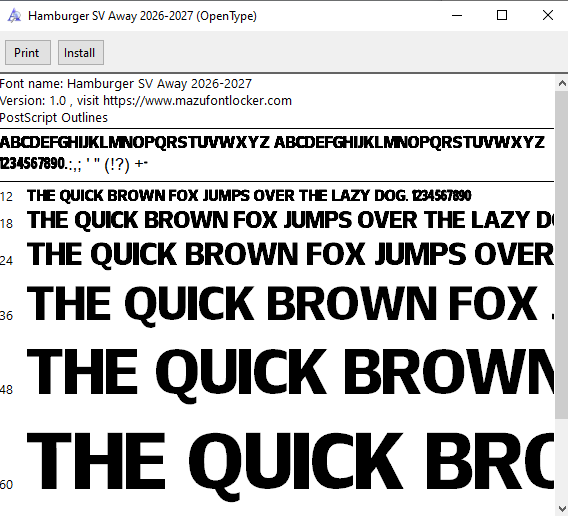Click the Install button
568x516 pixels.
pyautogui.click(x=81, y=53)
